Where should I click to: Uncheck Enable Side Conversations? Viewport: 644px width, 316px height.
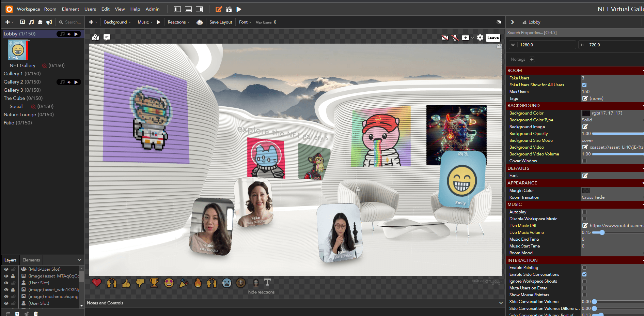coord(584,274)
